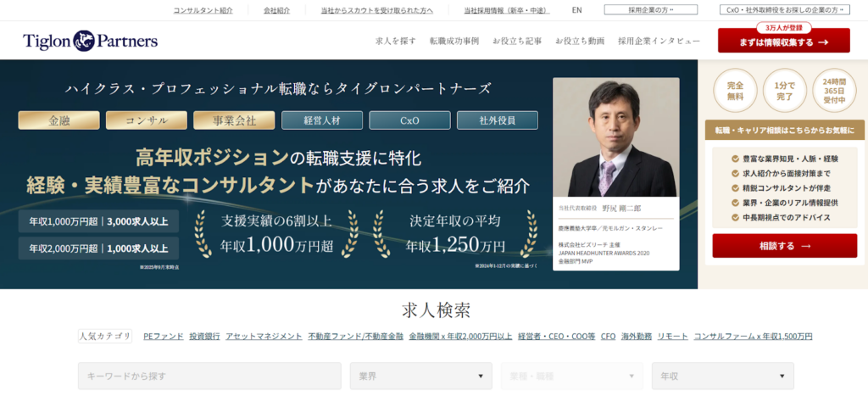Click 年収2,000万円超 1,000求人以上 box
Viewport: 868px width, 396px height.
pyautogui.click(x=98, y=248)
